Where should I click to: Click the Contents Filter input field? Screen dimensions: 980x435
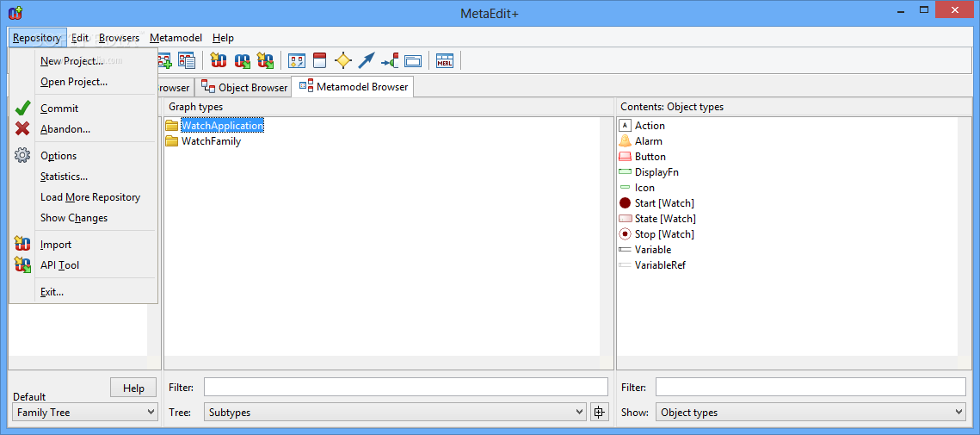[x=811, y=387]
